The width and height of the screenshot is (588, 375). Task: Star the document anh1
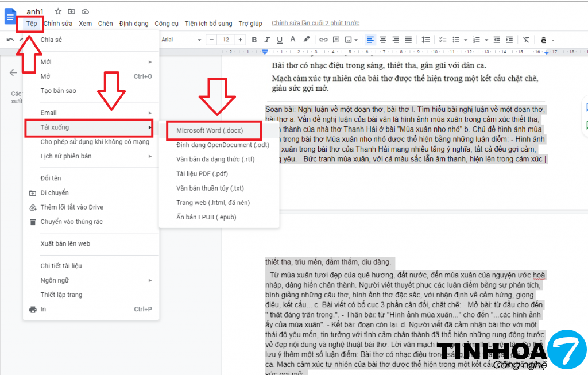click(58, 11)
